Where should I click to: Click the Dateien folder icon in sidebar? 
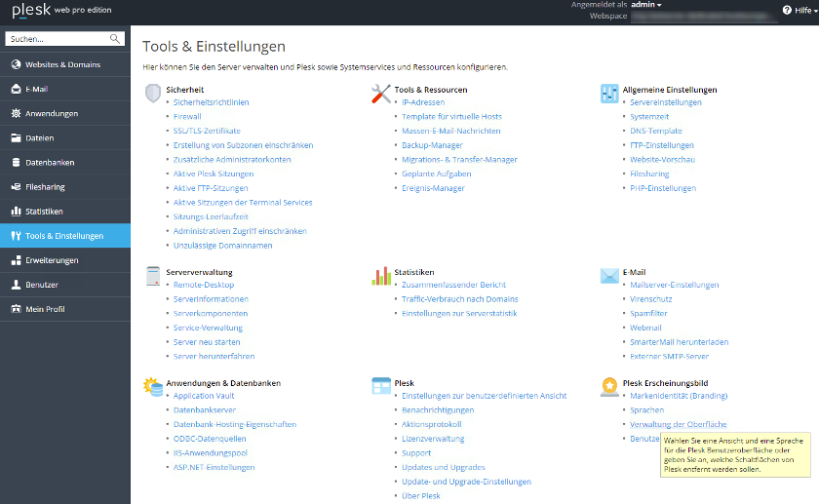click(x=17, y=137)
